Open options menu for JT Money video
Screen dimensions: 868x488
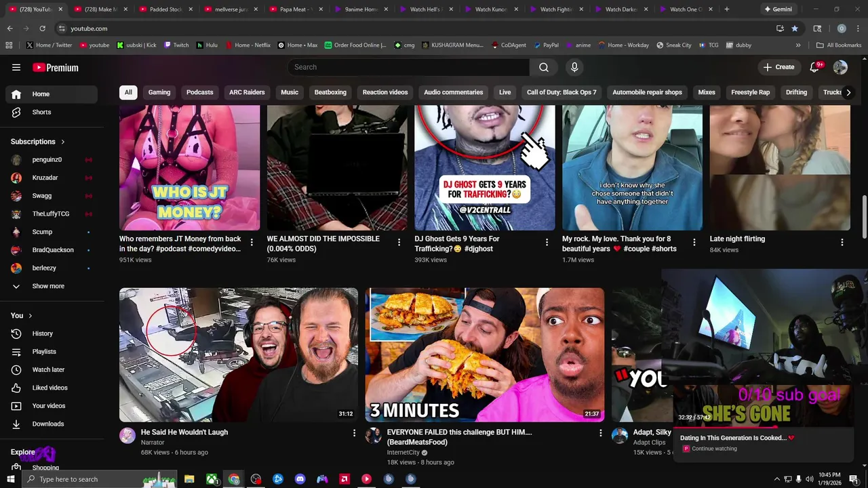(x=252, y=242)
